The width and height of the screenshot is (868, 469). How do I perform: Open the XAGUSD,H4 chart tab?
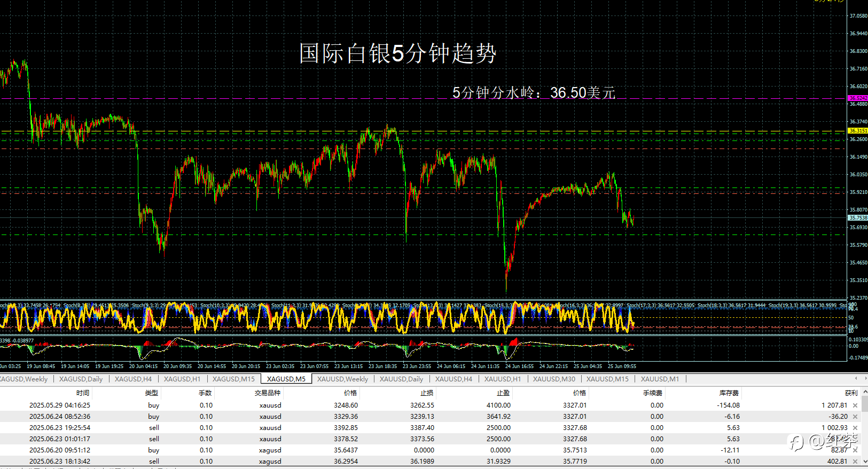133,379
